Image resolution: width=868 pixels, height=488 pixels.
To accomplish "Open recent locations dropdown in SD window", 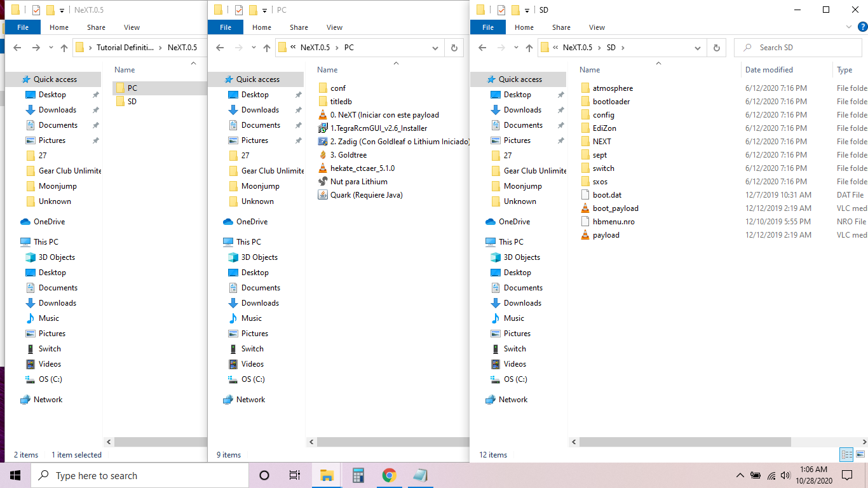I will coord(516,48).
